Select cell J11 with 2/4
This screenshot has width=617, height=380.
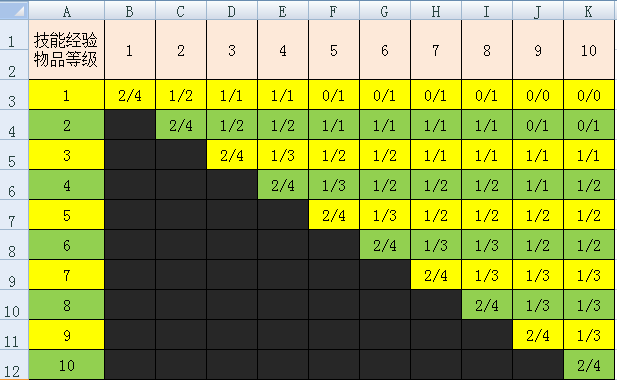click(x=538, y=335)
